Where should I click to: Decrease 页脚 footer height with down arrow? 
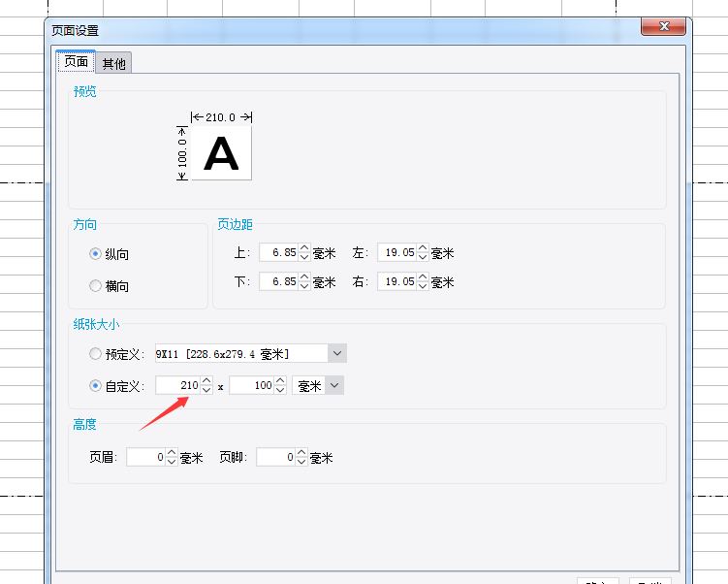(301, 462)
